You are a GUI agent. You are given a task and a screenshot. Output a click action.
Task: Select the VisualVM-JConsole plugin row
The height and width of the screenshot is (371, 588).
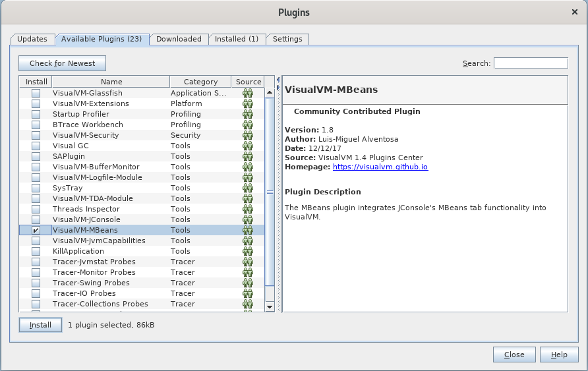(x=142, y=219)
